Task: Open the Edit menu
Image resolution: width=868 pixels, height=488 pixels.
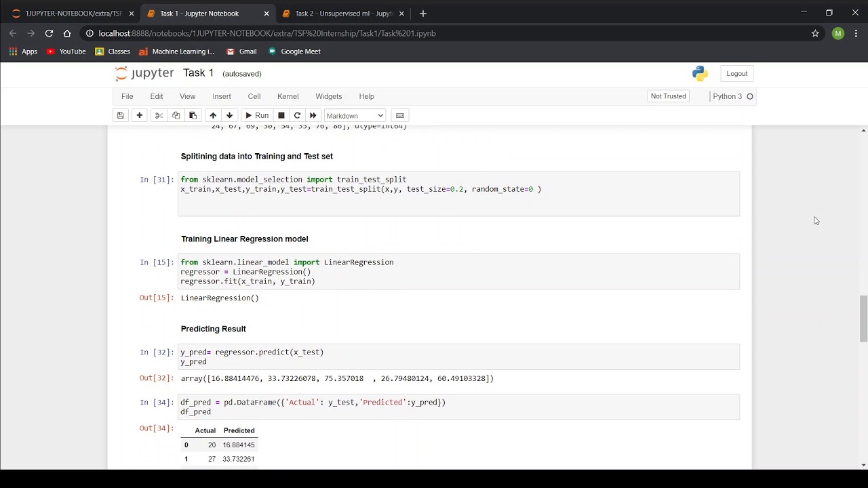Action: pyautogui.click(x=156, y=96)
